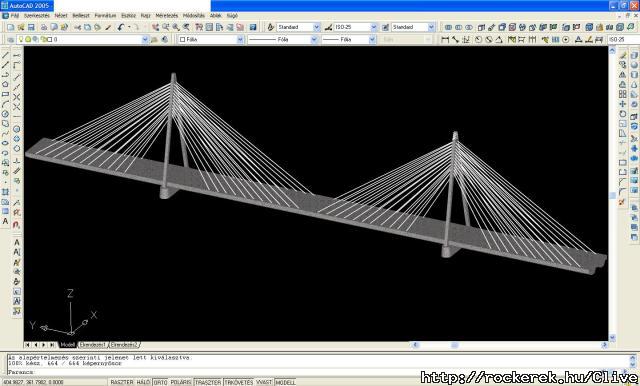Toggle POLÁRIS tracking in status bar
Screen dimensions: 640x386
181,382
